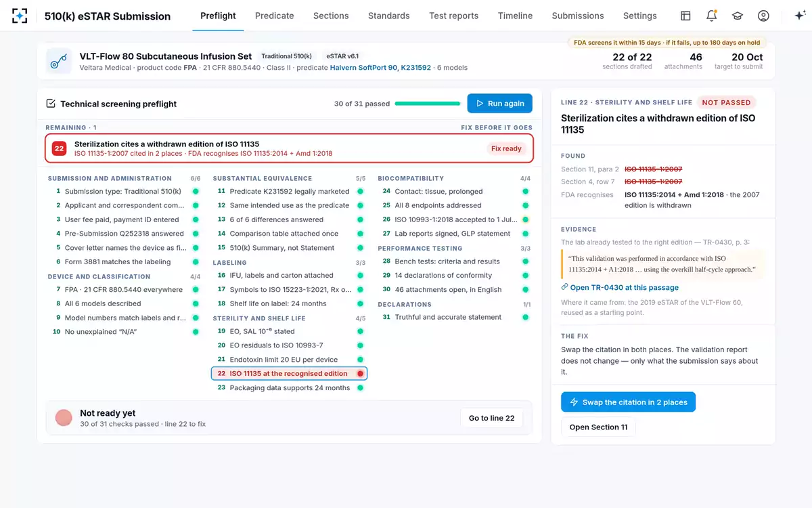Select line 21 Endotoxin limit 20 EU
The image size is (812, 508).
(x=289, y=360)
